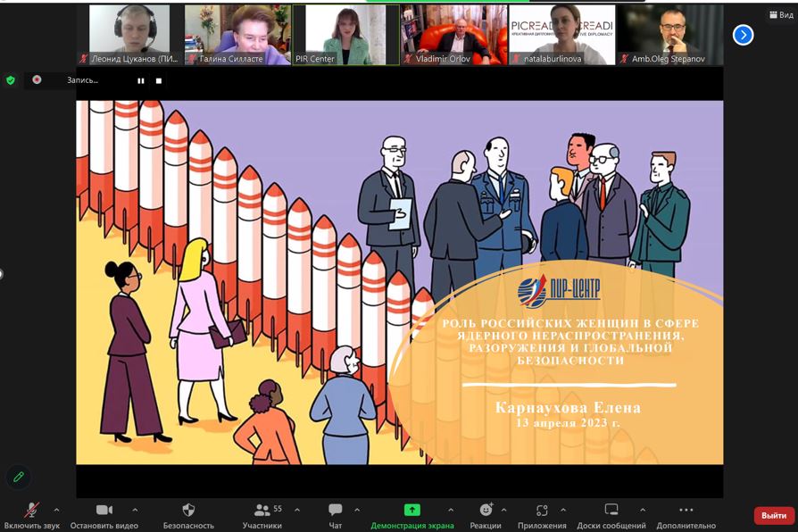
Task: Click the green Демонстрация экрана icon
Action: (411, 510)
